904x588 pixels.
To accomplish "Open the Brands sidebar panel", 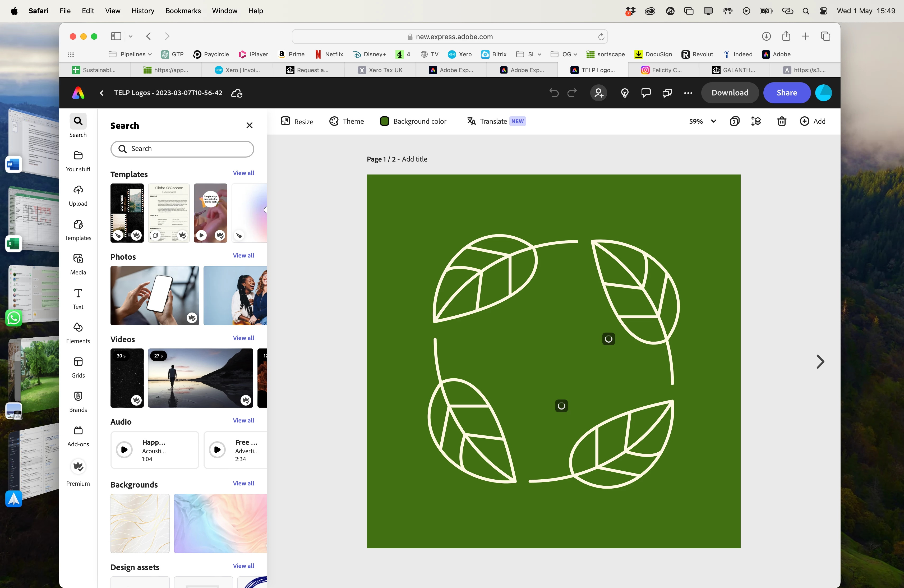I will coord(78,402).
